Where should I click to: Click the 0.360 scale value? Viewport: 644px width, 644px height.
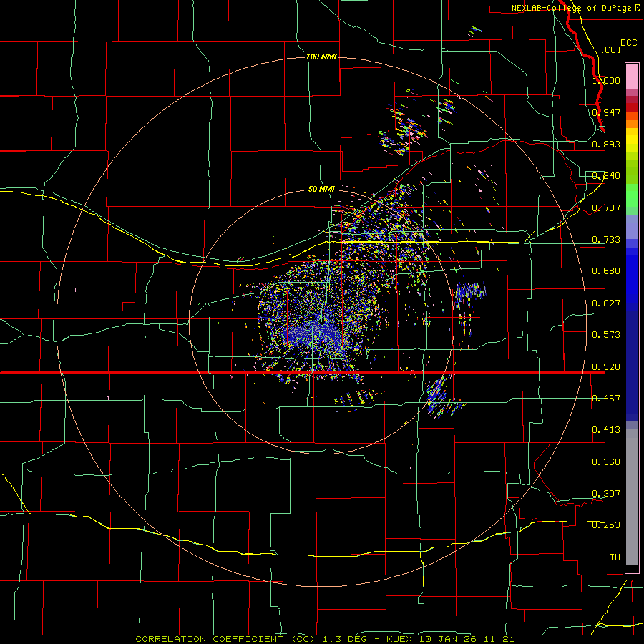coord(606,462)
